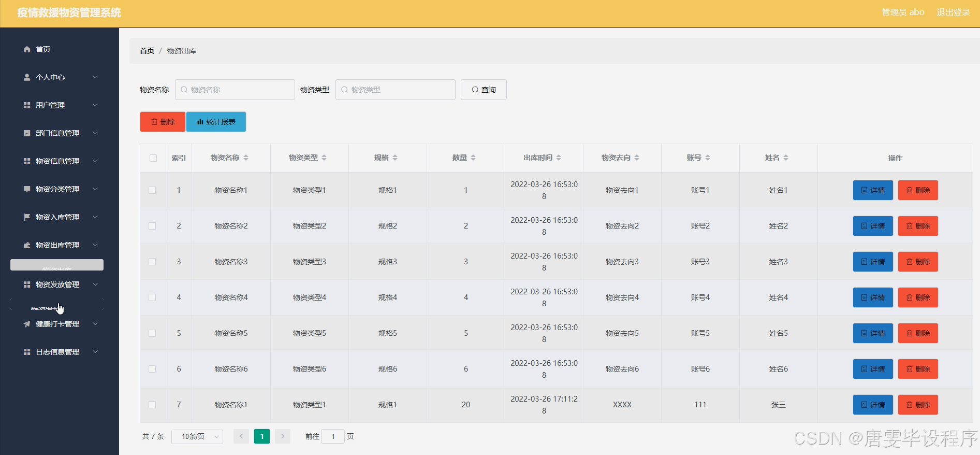Click the 首页 breadcrumb link
This screenshot has width=980, height=455.
147,51
